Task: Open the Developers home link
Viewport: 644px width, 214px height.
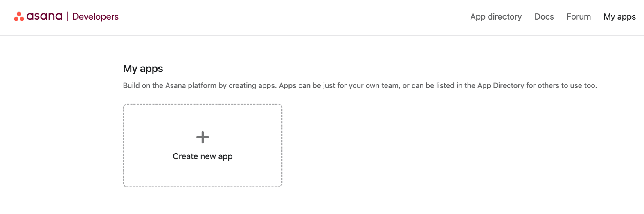Action: pyautogui.click(x=95, y=17)
